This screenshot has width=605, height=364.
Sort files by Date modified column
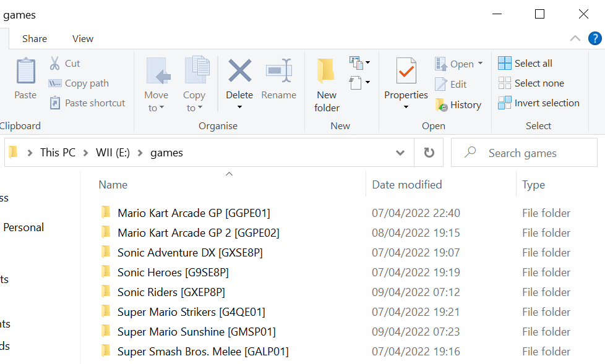point(406,185)
